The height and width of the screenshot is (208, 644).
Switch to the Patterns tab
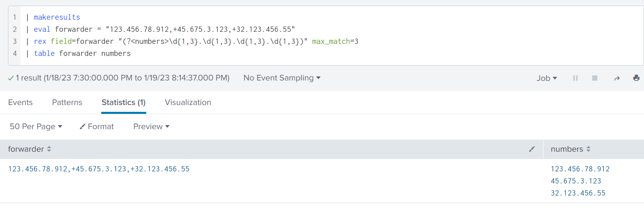[x=67, y=103]
